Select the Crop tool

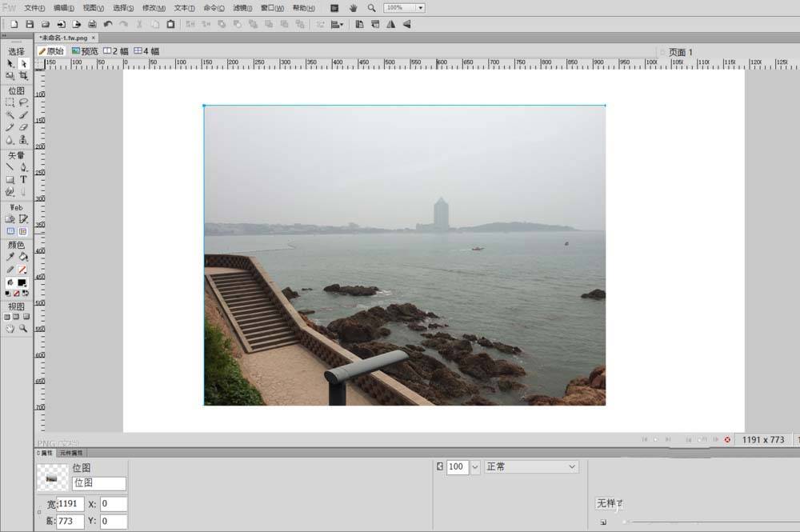click(23, 76)
